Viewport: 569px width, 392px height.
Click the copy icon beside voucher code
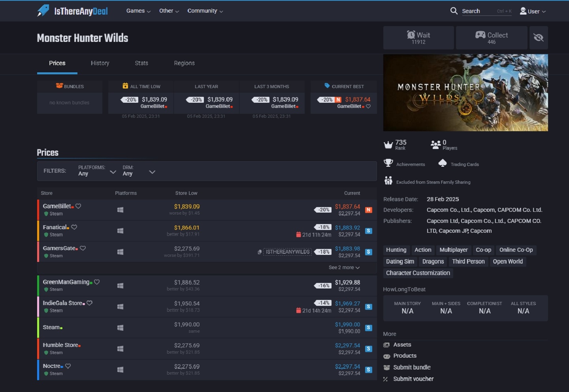click(260, 252)
